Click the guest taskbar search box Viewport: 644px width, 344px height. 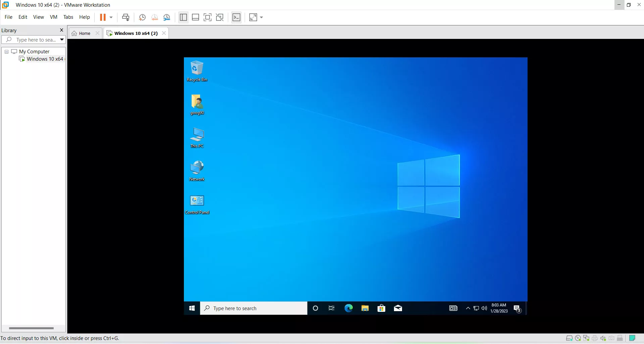(x=254, y=308)
